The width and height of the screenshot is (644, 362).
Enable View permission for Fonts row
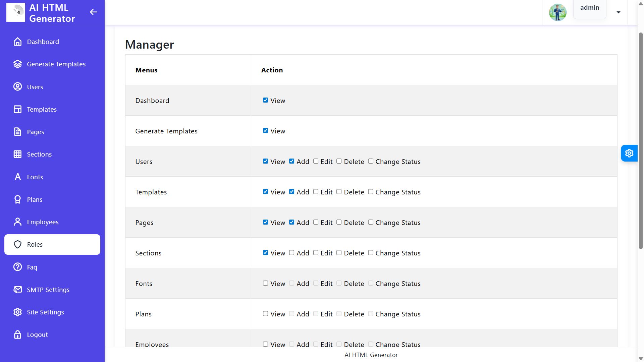[265, 283]
